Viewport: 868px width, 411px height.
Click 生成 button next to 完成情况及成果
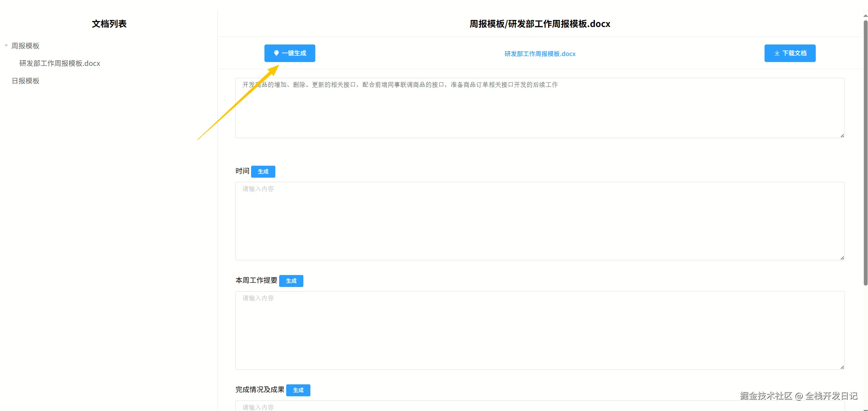point(298,390)
